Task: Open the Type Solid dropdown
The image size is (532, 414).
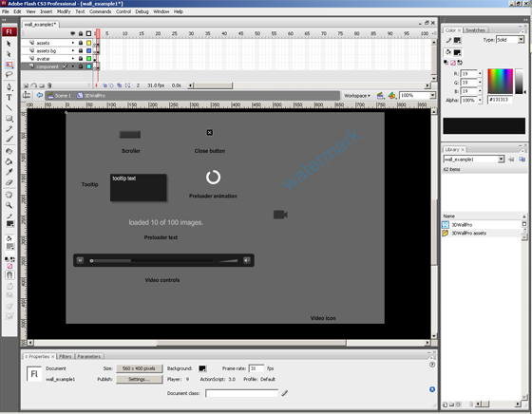Action: coord(521,40)
